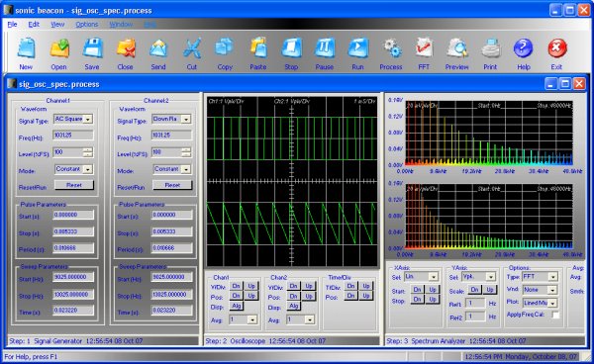Viewport: 594px width, 364px height.
Task: Click XAxis Start Up button
Action: tap(433, 290)
